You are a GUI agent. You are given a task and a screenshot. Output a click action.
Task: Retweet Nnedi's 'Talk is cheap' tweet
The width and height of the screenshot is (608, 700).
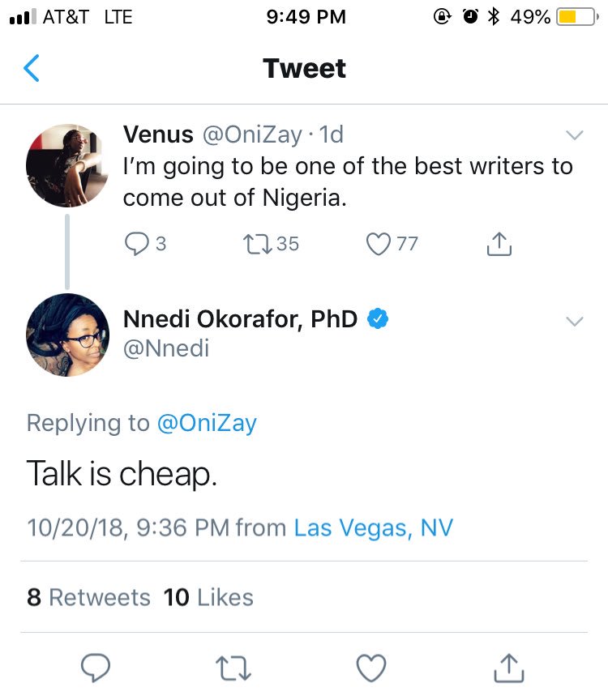tap(234, 668)
